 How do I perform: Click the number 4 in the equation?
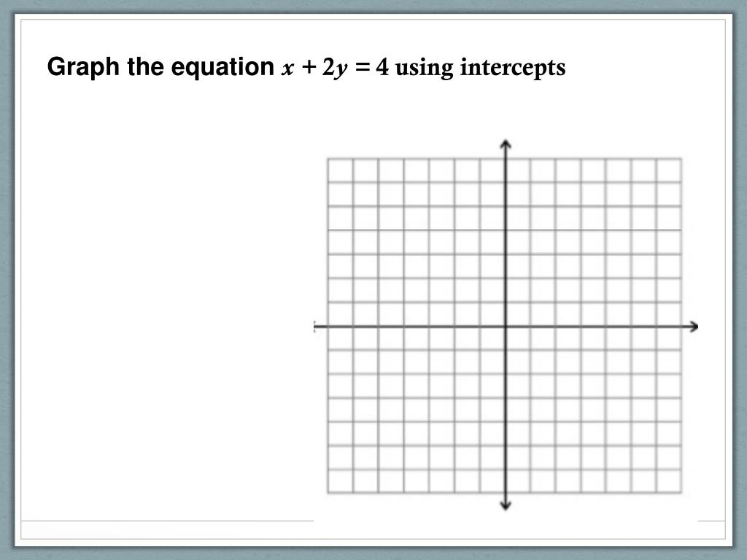pos(382,66)
